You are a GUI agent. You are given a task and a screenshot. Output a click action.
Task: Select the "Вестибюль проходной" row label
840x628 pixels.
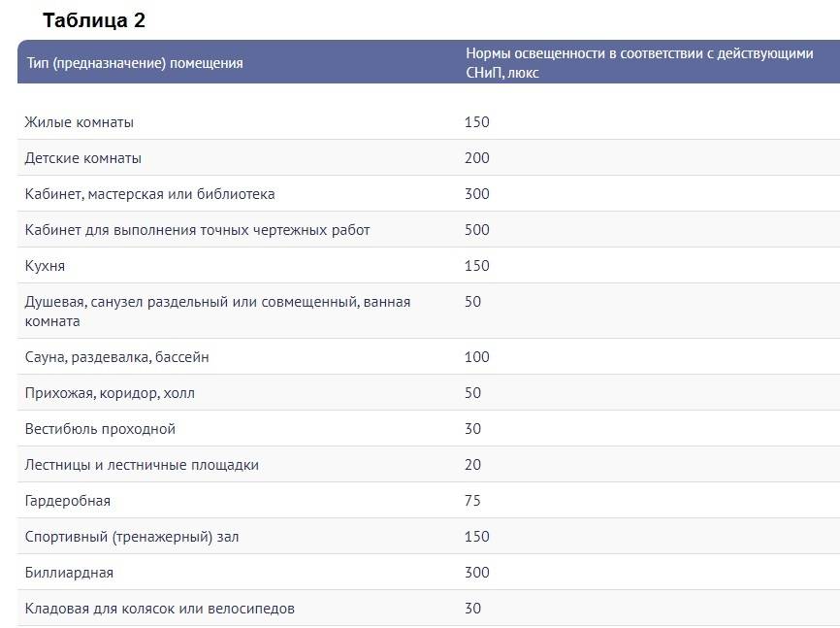(100, 429)
